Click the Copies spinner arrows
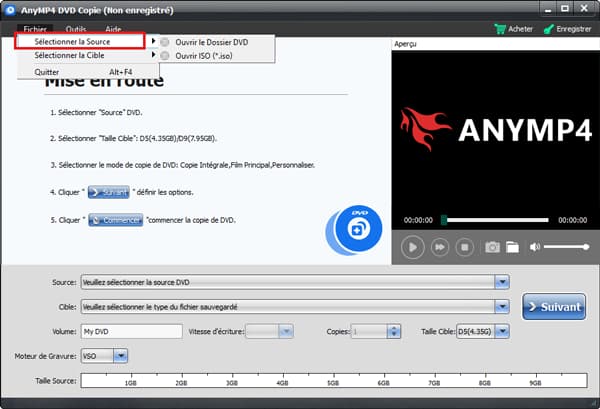Viewport: 600px width, 409px height. (x=393, y=331)
